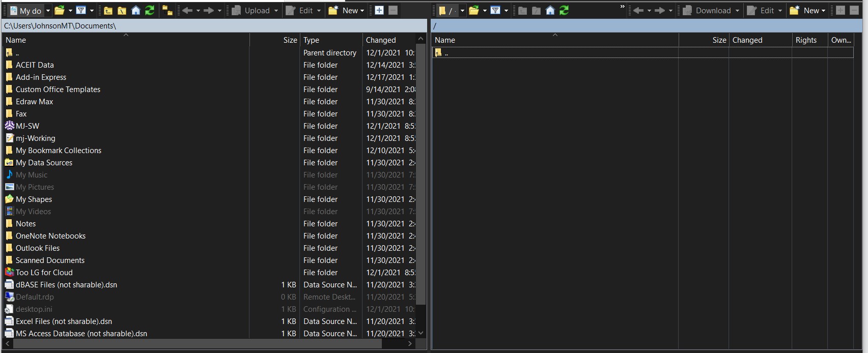The width and height of the screenshot is (868, 353).
Task: Refresh the remote panel file listing
Action: tap(564, 10)
